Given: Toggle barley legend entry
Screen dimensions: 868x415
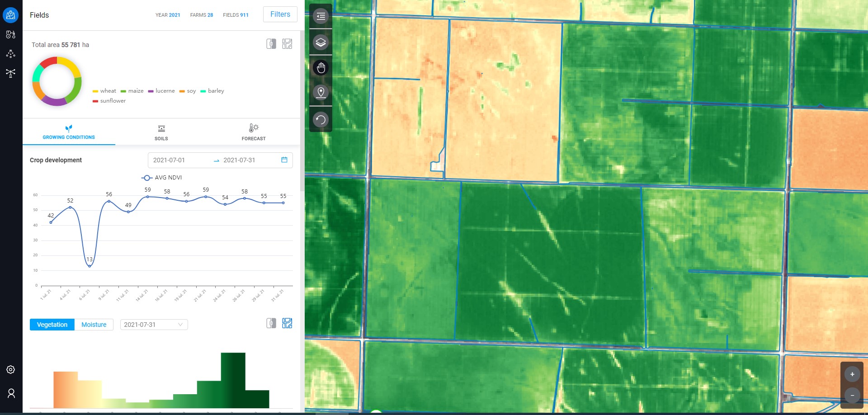Looking at the screenshot, I should pos(212,91).
